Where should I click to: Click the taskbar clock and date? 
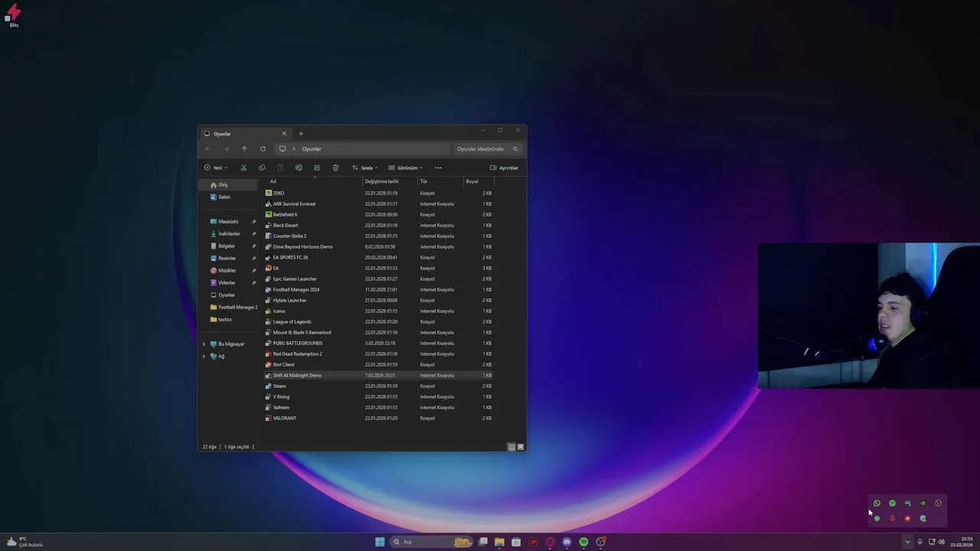962,542
